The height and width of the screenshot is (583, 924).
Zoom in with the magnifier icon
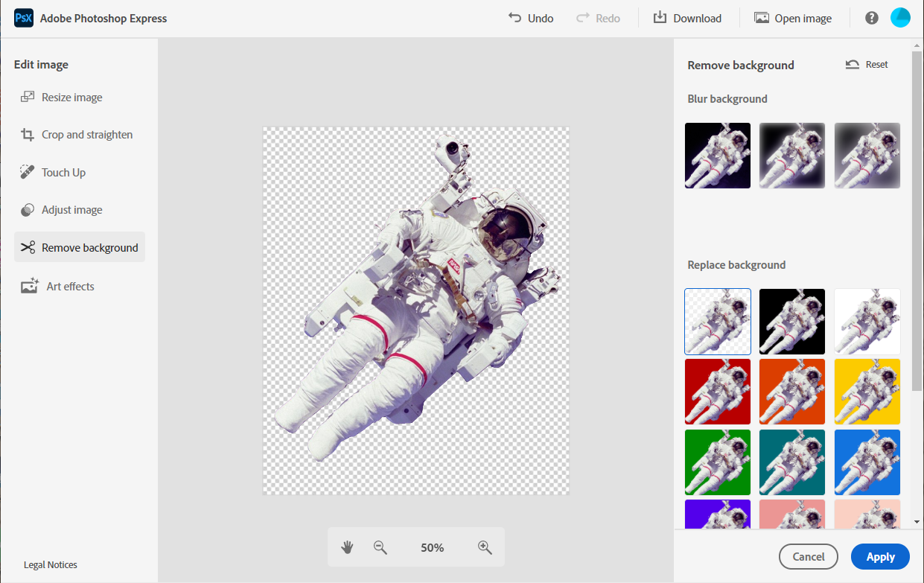(485, 547)
